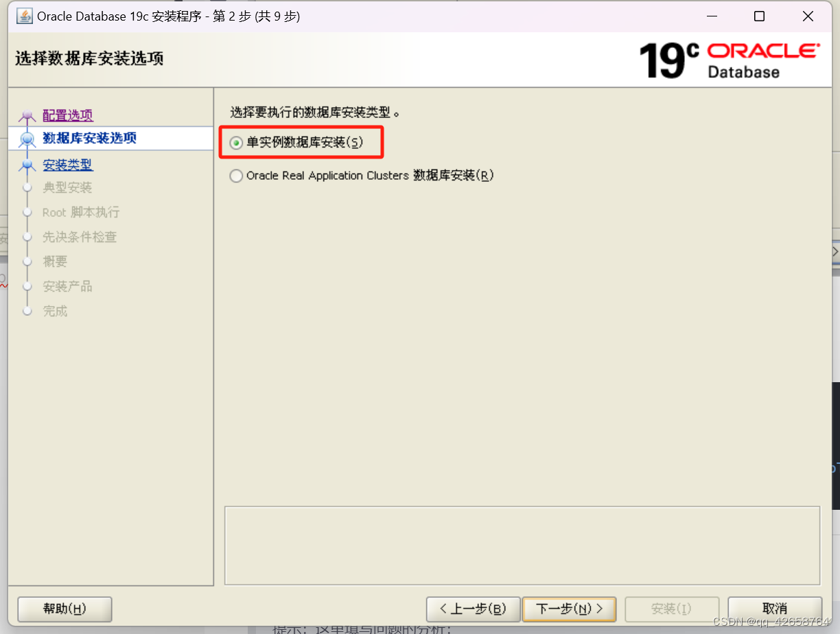Click the Java icon in title bar
This screenshot has height=634, width=840.
(x=24, y=16)
